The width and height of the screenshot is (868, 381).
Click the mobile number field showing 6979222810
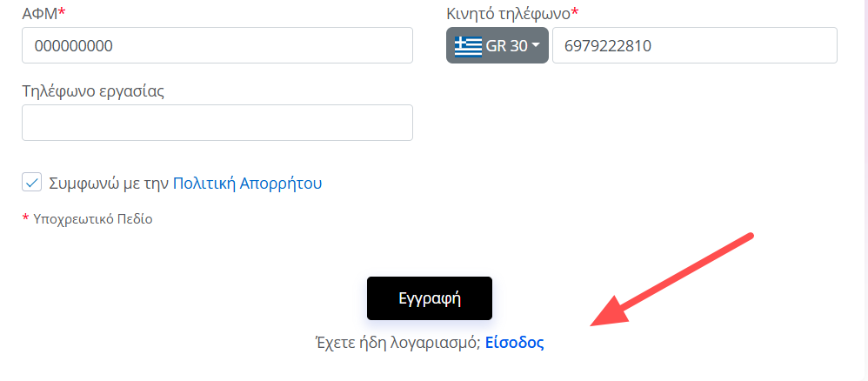point(695,45)
